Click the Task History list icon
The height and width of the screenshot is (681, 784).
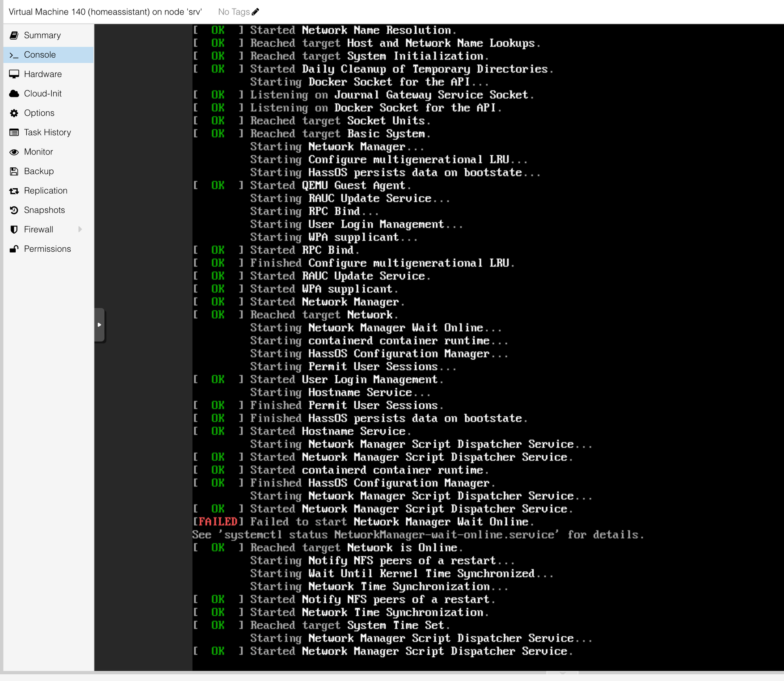(14, 133)
